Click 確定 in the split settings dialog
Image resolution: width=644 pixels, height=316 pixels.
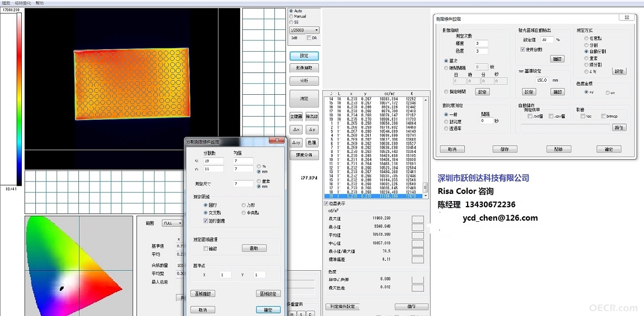pyautogui.click(x=268, y=310)
